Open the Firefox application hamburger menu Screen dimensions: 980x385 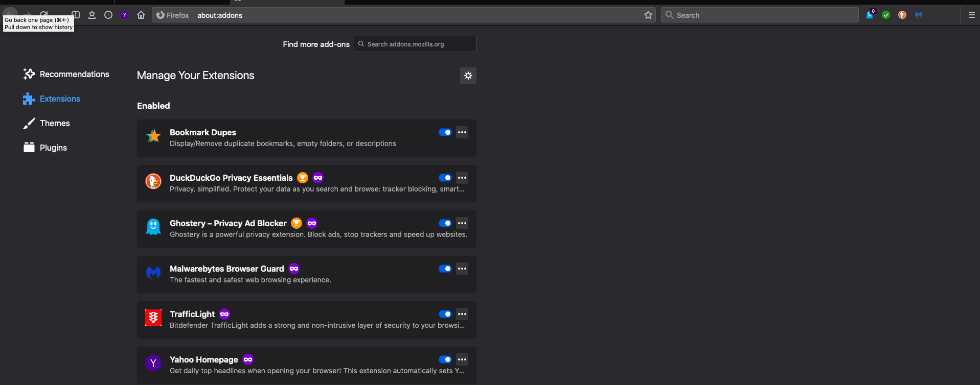tap(972, 15)
